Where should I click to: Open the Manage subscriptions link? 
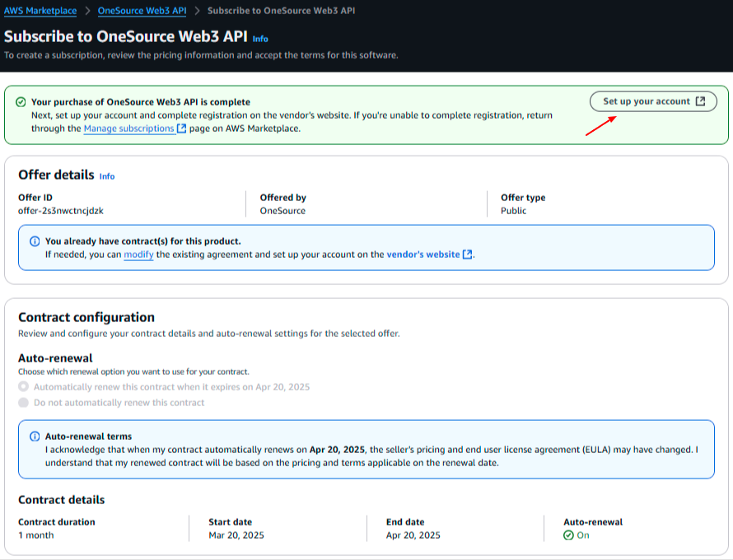[x=129, y=128]
